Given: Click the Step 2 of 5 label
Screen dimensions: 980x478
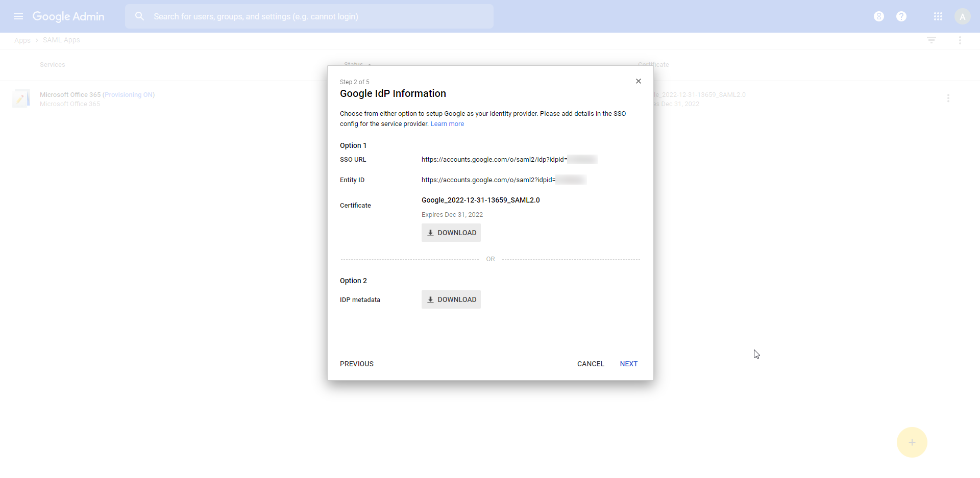Looking at the screenshot, I should [355, 82].
